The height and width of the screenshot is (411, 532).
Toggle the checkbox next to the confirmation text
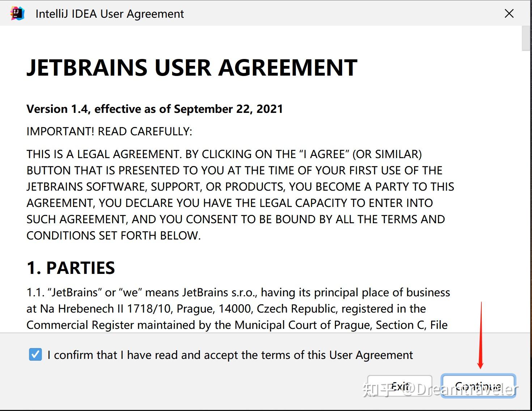click(34, 355)
